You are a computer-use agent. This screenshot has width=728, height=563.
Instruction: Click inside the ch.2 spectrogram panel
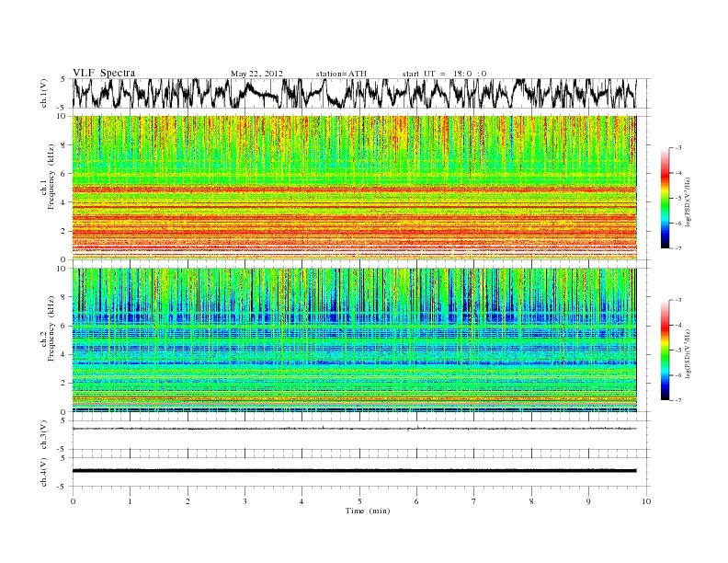tap(354, 340)
